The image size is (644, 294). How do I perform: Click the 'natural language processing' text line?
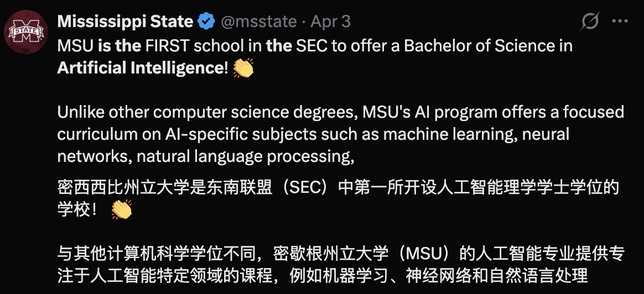coord(205,157)
